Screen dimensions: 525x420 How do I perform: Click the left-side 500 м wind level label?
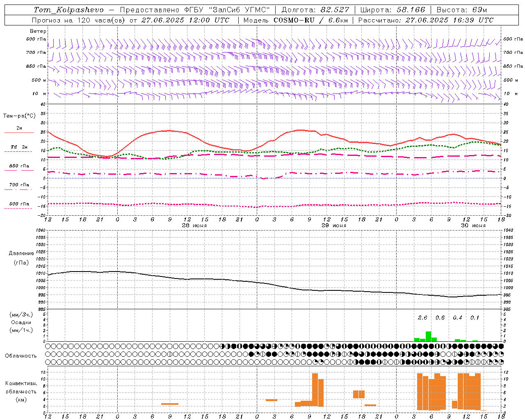(39, 80)
